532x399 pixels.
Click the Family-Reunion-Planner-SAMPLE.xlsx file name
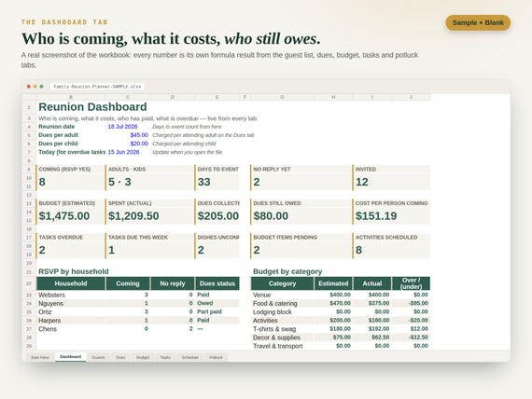(97, 87)
